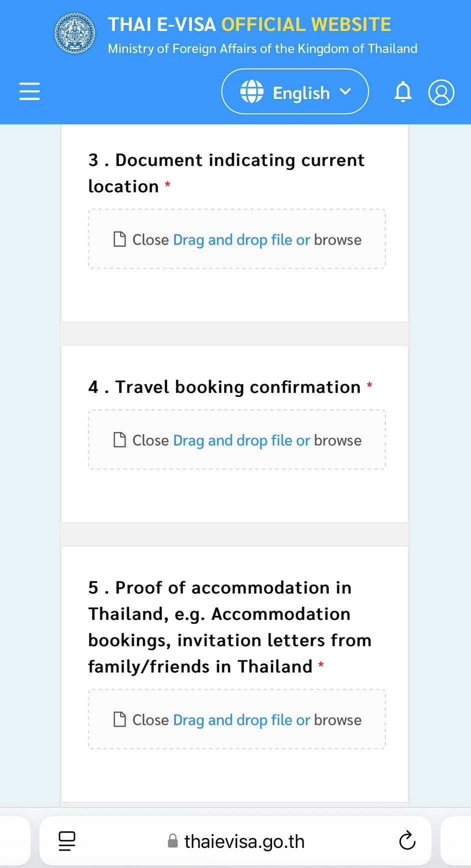Browse file for travel booking confirmation

[x=337, y=440]
